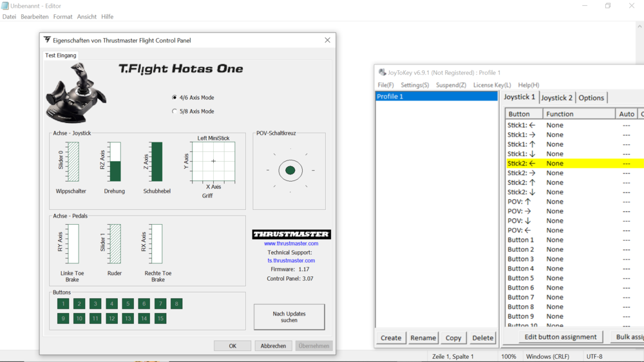Click the Thrustmaster dialog title icon
The height and width of the screenshot is (362, 644).
click(x=47, y=40)
